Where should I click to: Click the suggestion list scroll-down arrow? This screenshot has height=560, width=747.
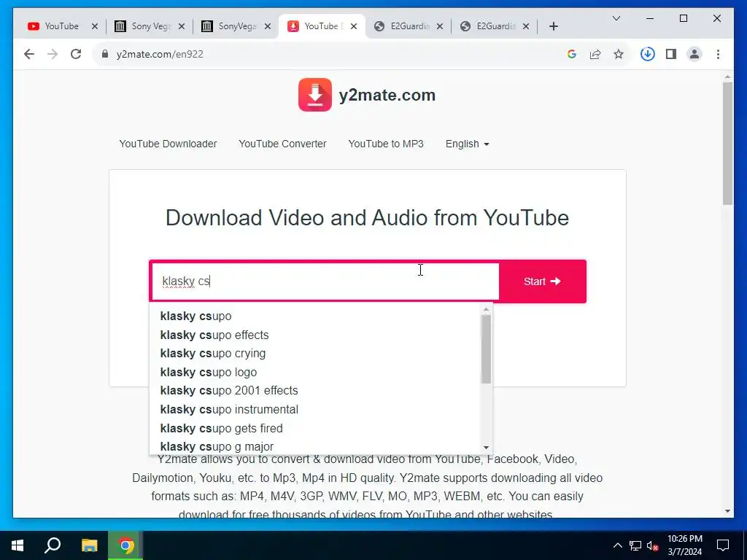pos(486,448)
